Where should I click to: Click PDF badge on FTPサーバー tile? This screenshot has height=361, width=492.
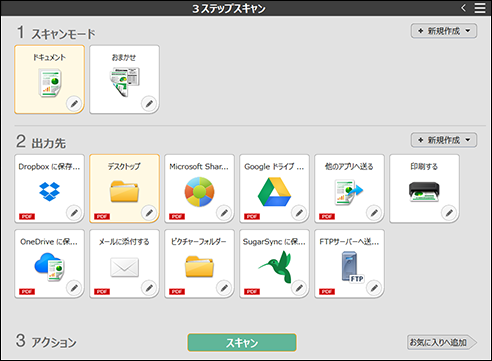(x=327, y=292)
